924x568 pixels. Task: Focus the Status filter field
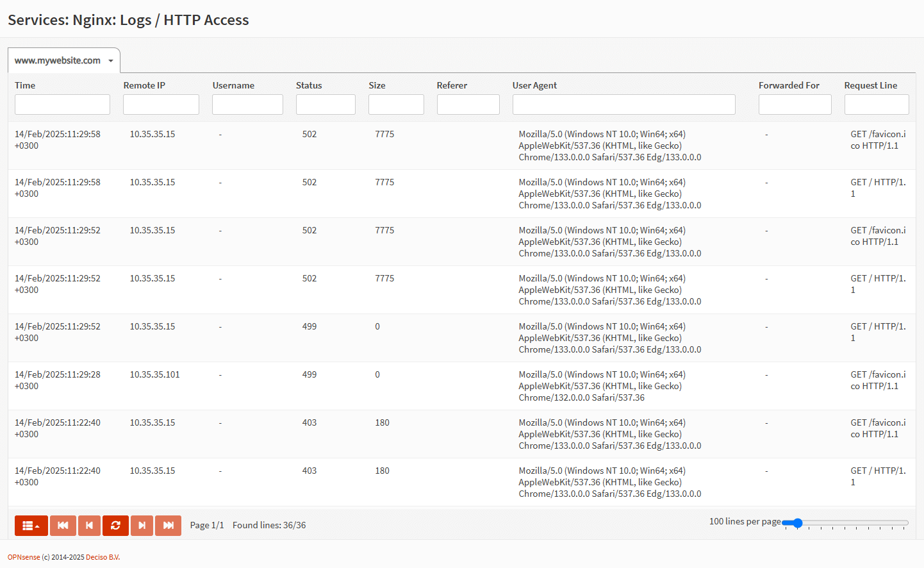coord(326,104)
